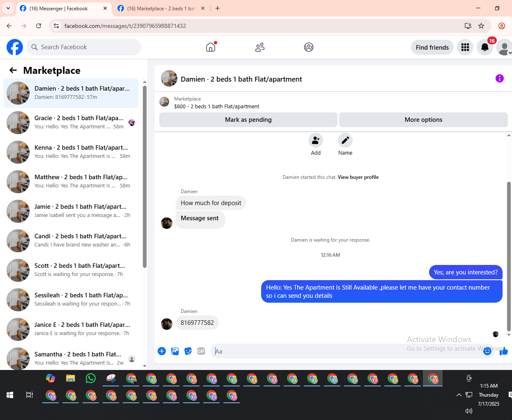Image resolution: width=512 pixels, height=420 pixels.
Task: Send a thumbs up like
Action: (504, 351)
